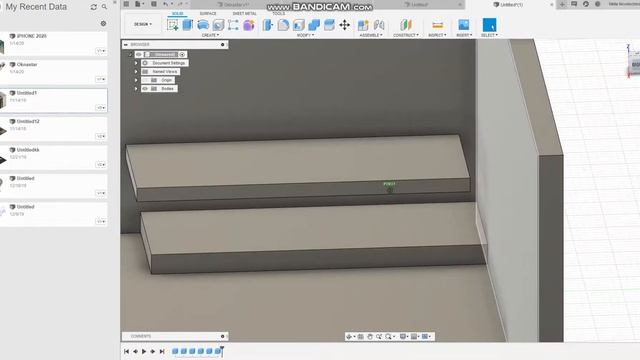Switch to the Surface tab
Image resolution: width=640 pixels, height=360 pixels.
point(208,13)
